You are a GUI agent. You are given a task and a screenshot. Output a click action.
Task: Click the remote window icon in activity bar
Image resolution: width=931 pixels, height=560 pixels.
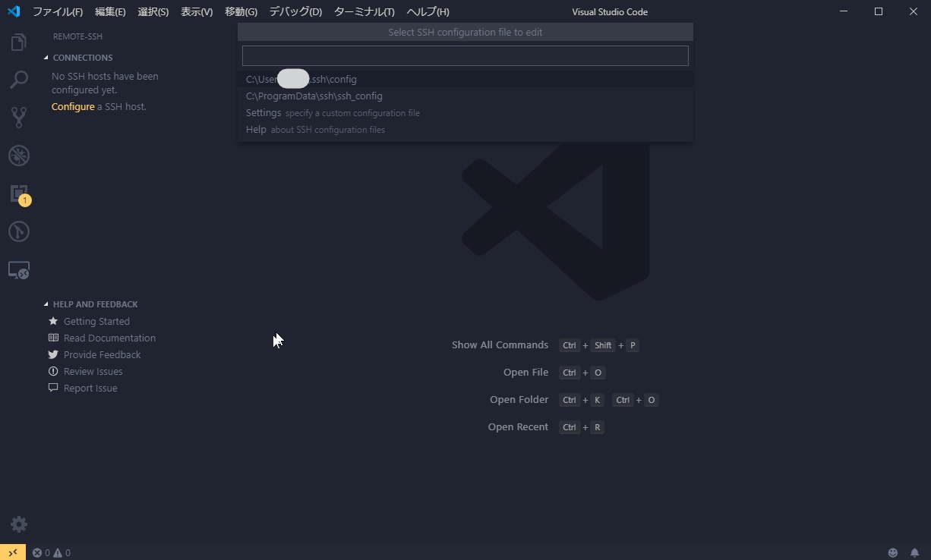[x=18, y=269]
